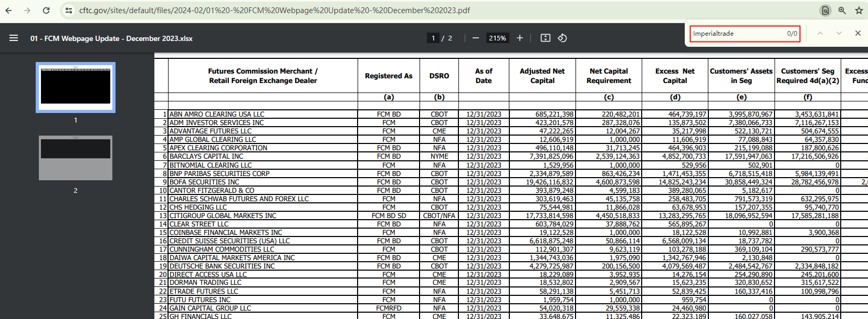
Task: Click the cftc.gov PDF address URL
Action: pos(275,11)
